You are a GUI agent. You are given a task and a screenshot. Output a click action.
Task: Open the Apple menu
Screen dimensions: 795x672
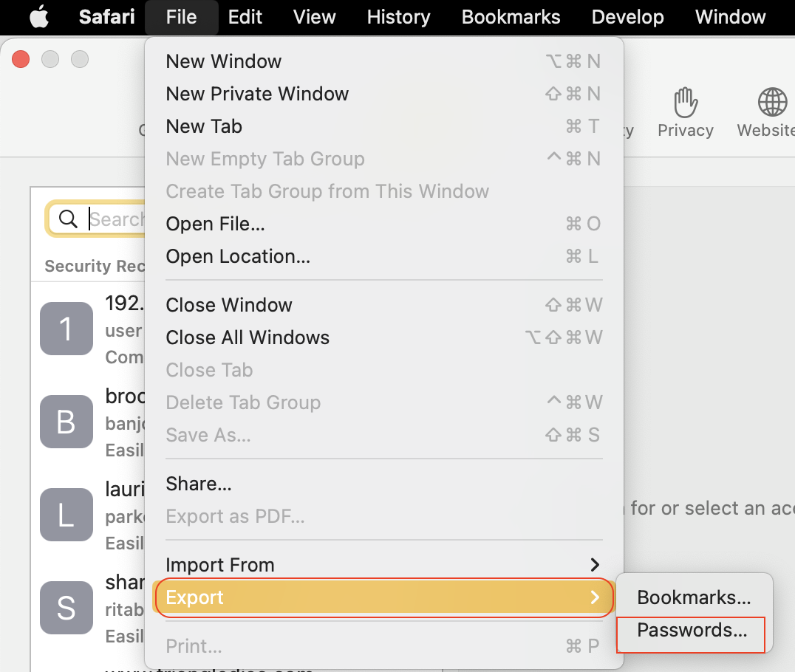pos(38,16)
